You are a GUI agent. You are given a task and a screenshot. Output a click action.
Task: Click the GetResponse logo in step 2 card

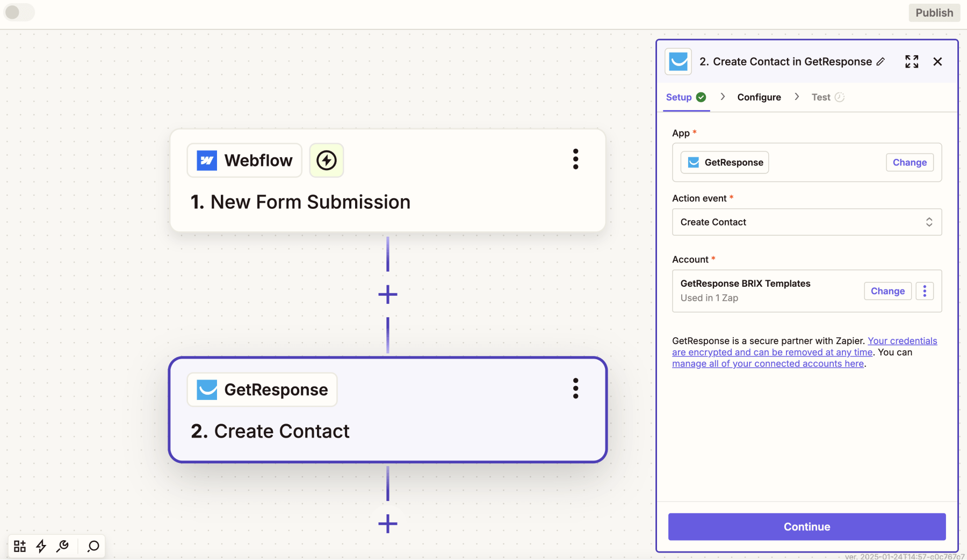pyautogui.click(x=207, y=390)
